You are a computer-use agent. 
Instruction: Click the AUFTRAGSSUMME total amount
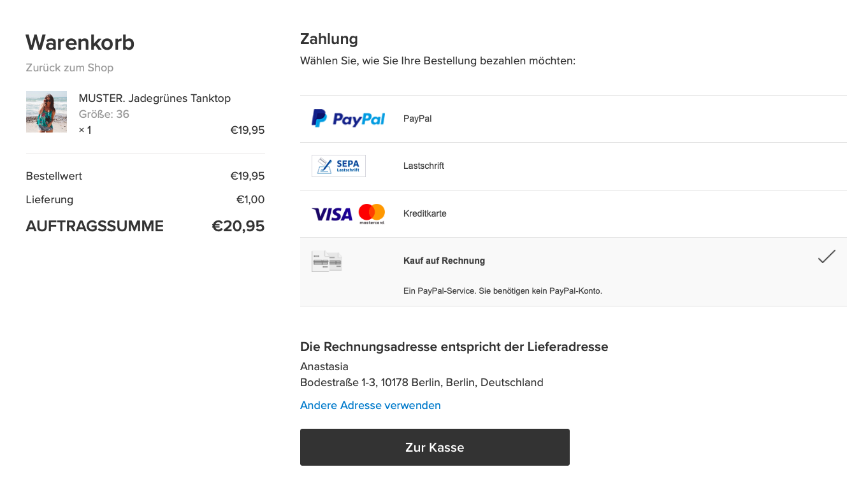tap(238, 226)
